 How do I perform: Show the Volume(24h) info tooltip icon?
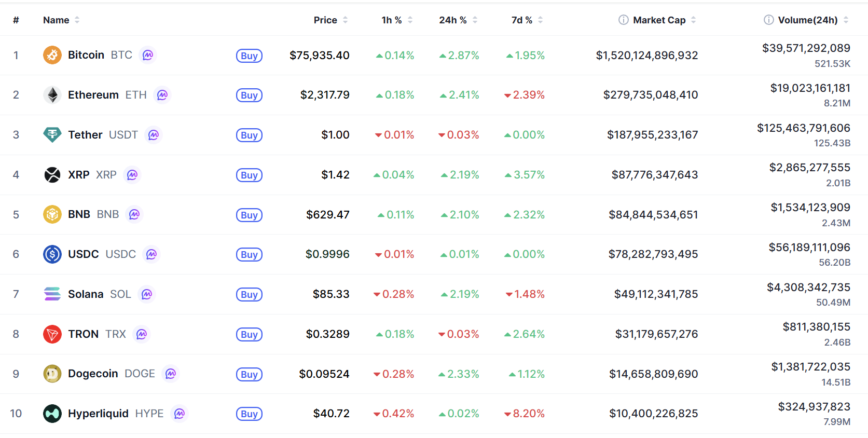[768, 20]
